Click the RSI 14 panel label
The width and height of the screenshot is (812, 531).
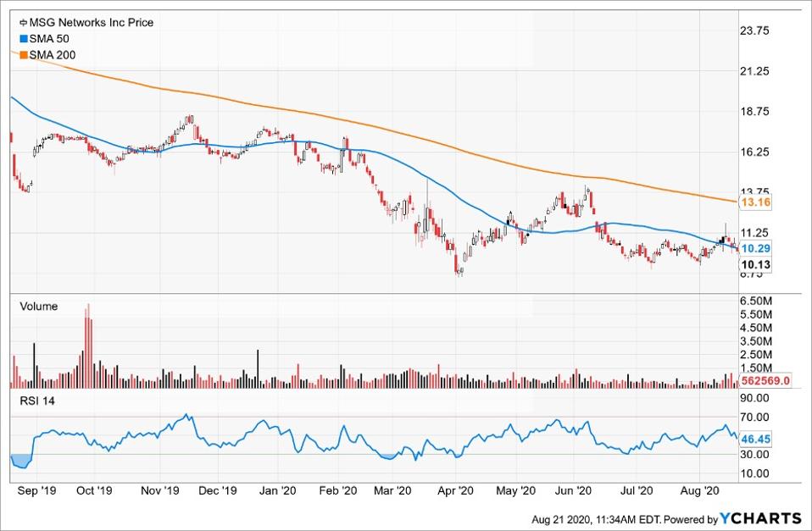[x=37, y=401]
